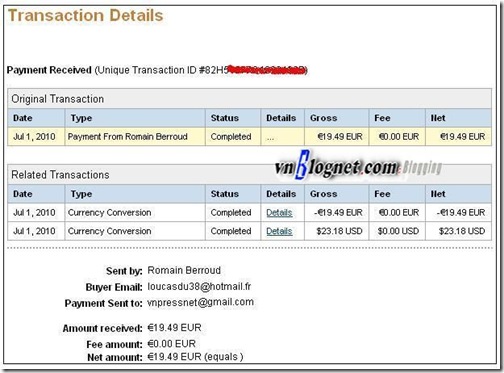Click the Buyer Email: label
The height and width of the screenshot is (373, 504).
[114, 287]
